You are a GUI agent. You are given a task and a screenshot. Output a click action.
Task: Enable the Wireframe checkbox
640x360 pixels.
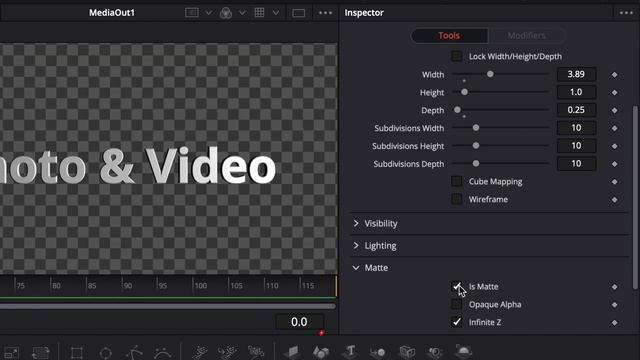point(457,199)
